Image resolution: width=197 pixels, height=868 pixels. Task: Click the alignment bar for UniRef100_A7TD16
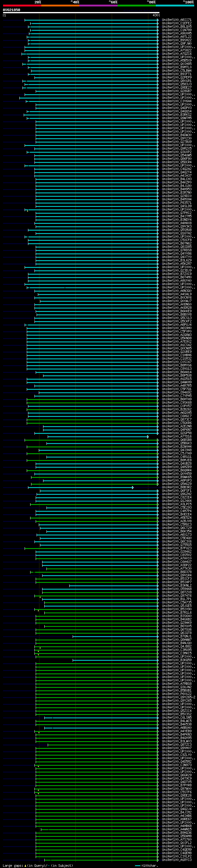[x=98, y=437]
